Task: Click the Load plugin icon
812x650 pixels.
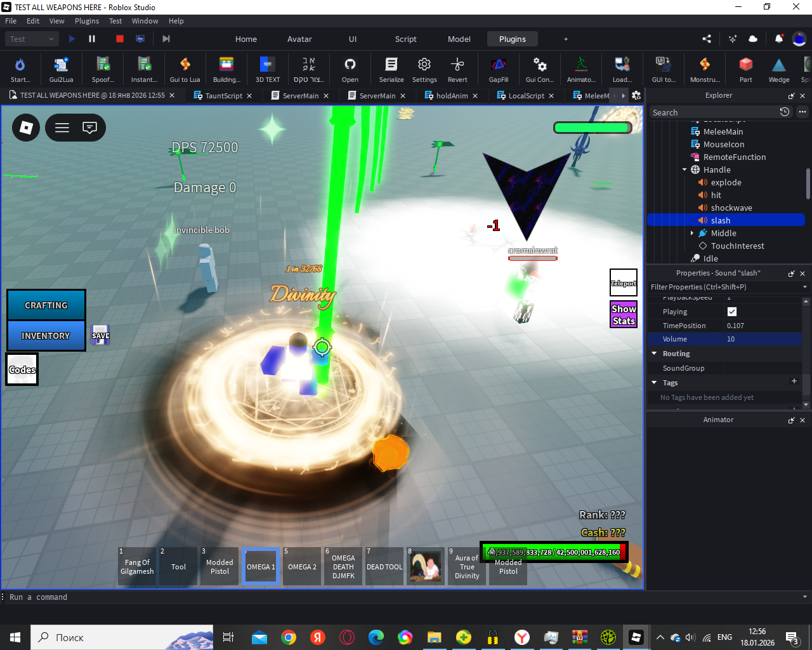Action: point(622,69)
